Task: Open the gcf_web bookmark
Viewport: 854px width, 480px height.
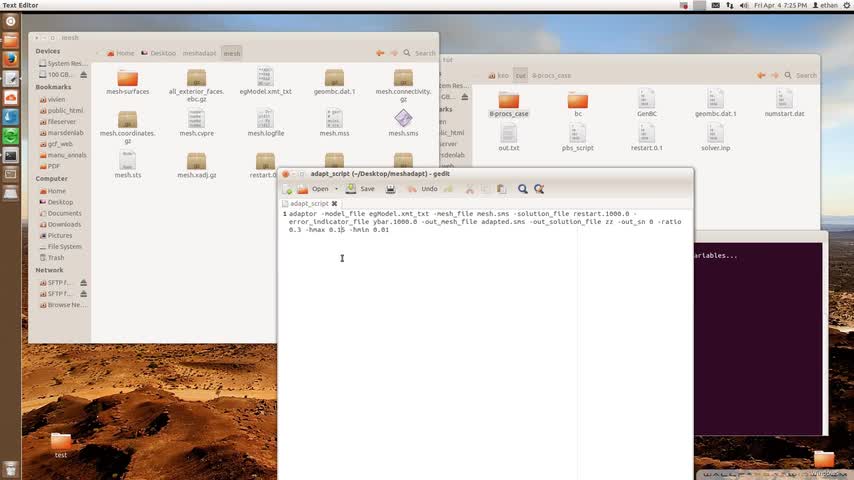Action: coord(56,144)
